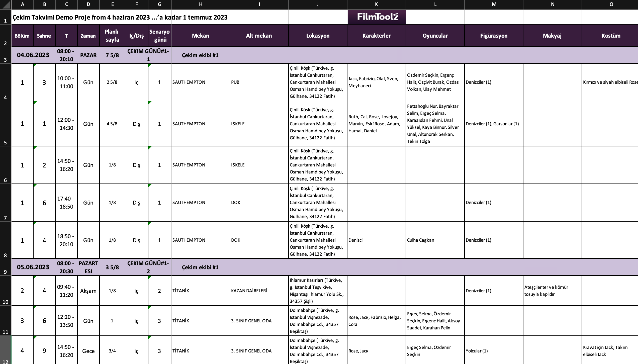Click the "2 5/8" planned page cell
The width and height of the screenshot is (638, 364).
point(112,82)
